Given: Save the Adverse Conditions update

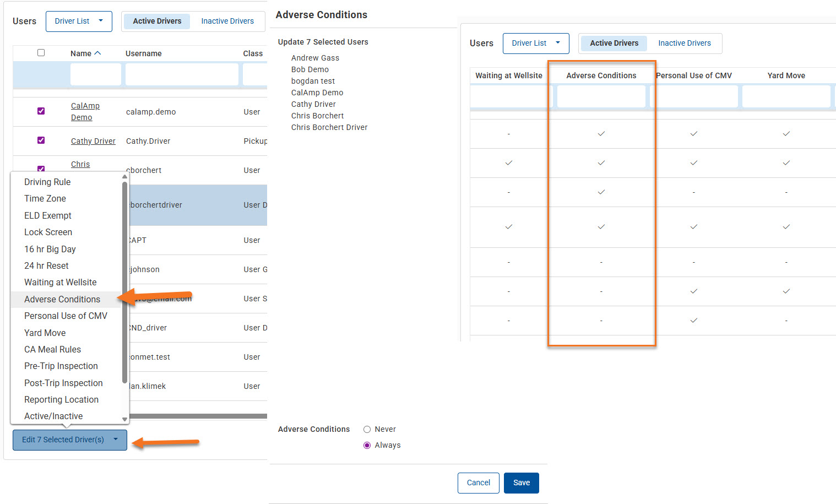Looking at the screenshot, I should 521,483.
